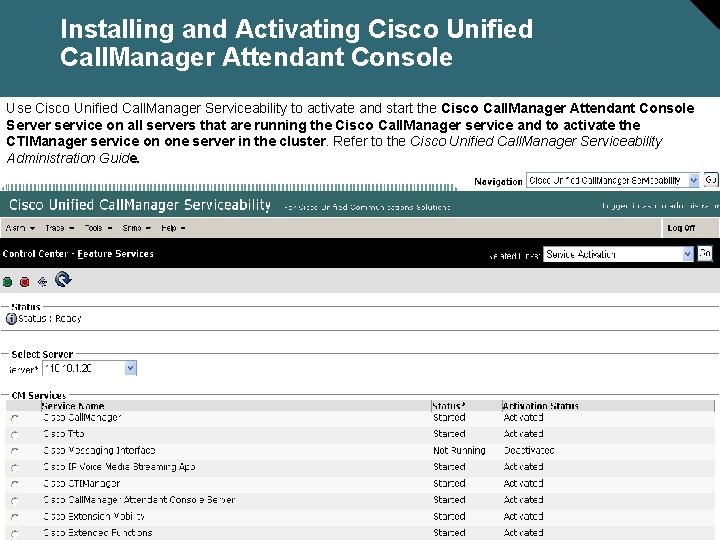Screen dimensions: 720x540
Task: Select the Cisco Extended Functions radio button
Action: click(x=15, y=534)
